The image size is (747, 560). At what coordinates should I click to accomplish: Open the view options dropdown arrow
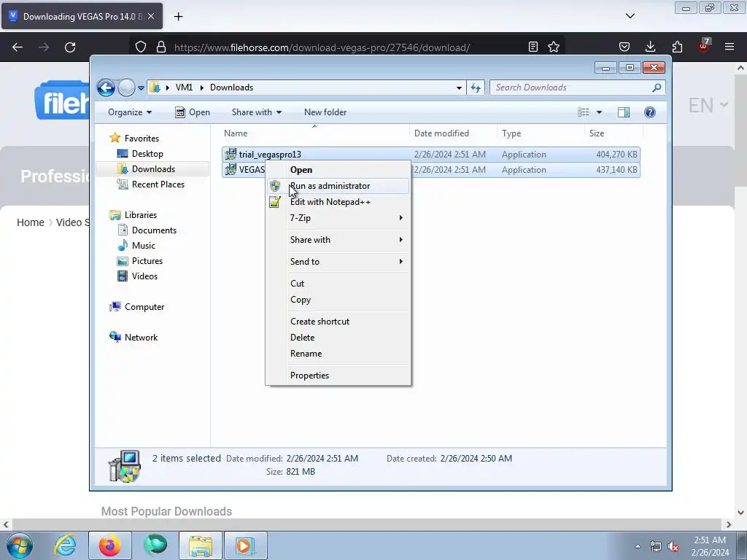click(600, 112)
